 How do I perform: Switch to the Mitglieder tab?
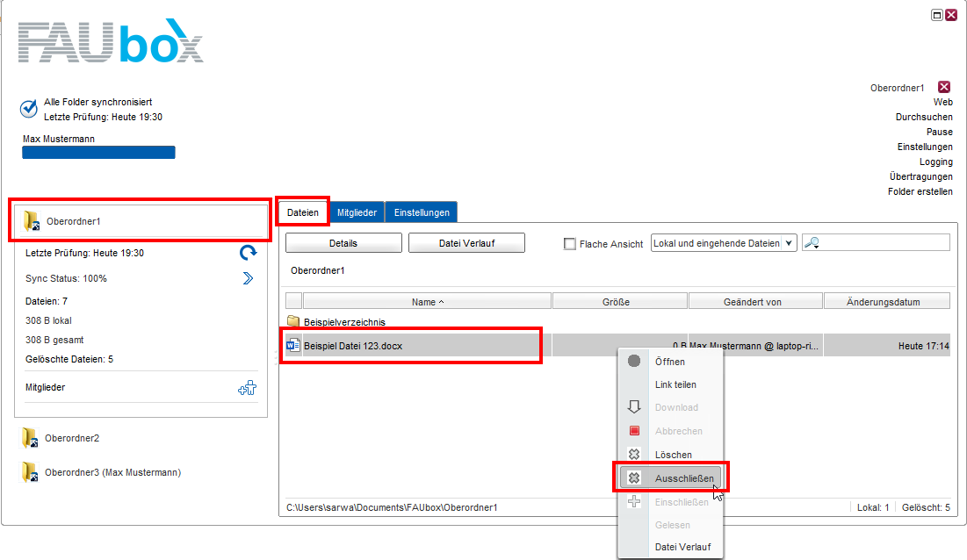point(357,212)
